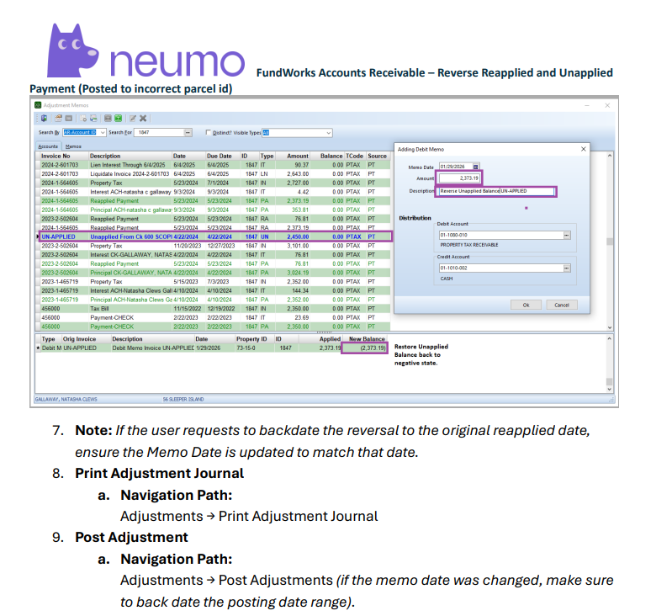Click the Debit Account lookup ellipsis button
This screenshot has height=616, width=672.
click(x=566, y=235)
